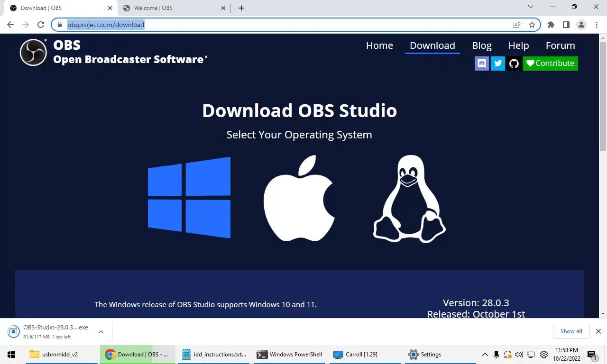Click microphone icon in system tray
607x364 pixels.
coord(496,355)
